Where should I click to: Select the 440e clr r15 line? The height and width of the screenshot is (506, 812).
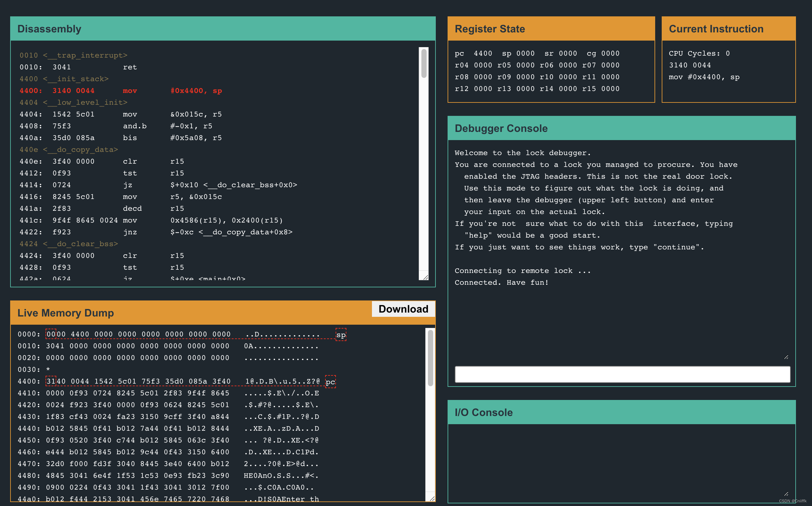pos(102,162)
